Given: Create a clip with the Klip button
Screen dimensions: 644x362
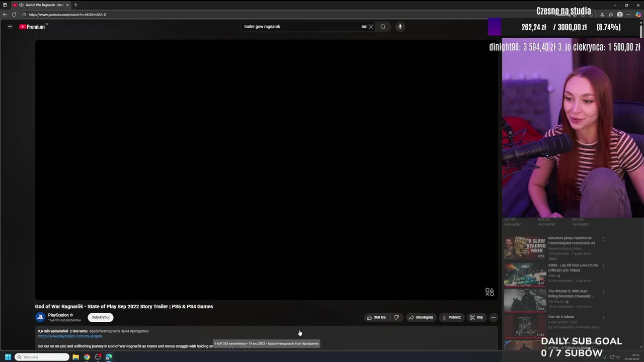Looking at the screenshot, I should click(x=476, y=317).
